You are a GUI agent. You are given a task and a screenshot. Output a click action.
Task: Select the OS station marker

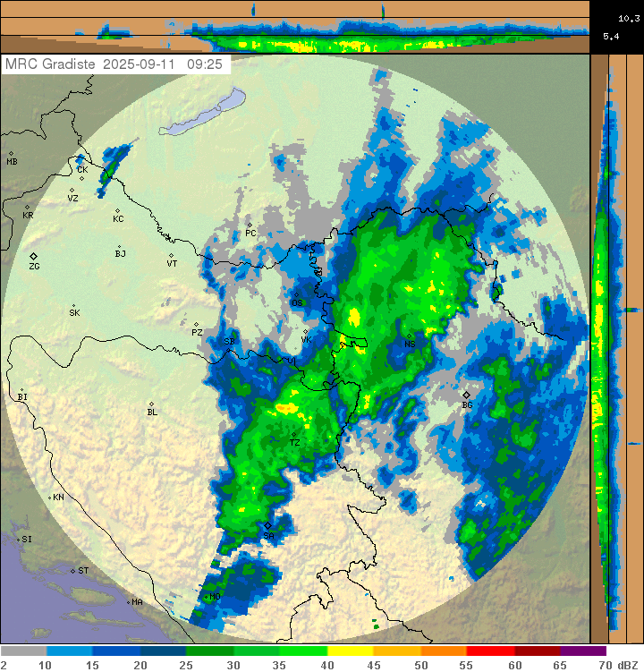click(x=297, y=294)
